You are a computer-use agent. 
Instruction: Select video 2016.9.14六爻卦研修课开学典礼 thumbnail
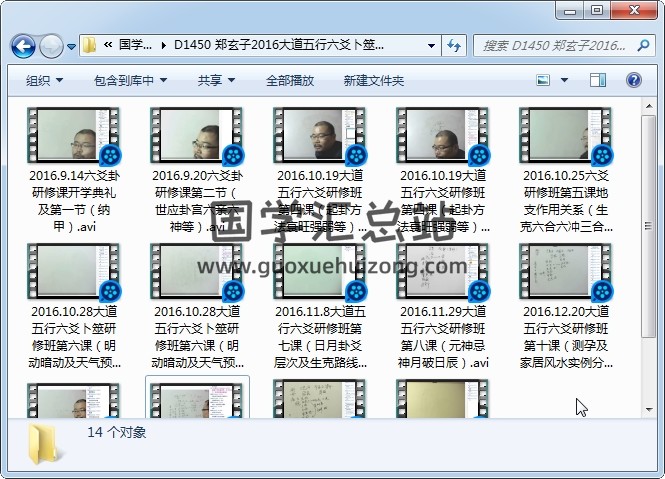point(74,135)
